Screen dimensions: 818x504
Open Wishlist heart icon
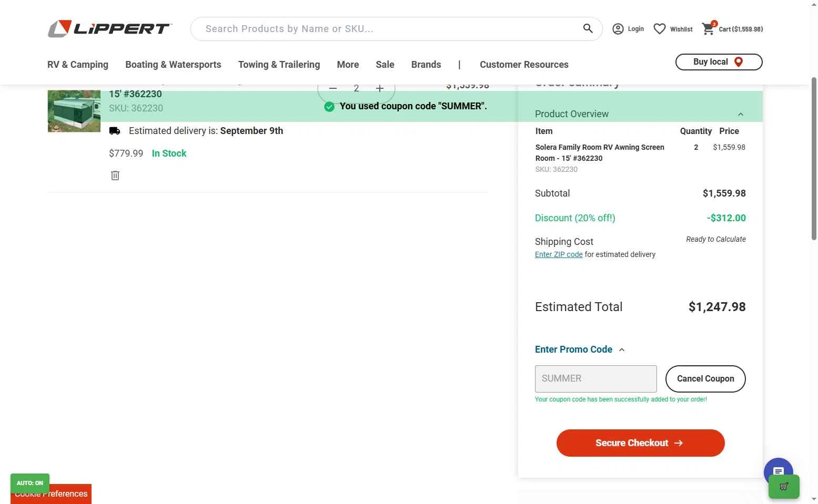[660, 29]
